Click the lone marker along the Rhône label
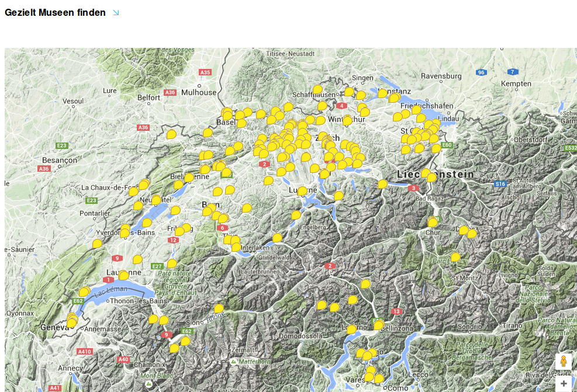 pos(219,308)
